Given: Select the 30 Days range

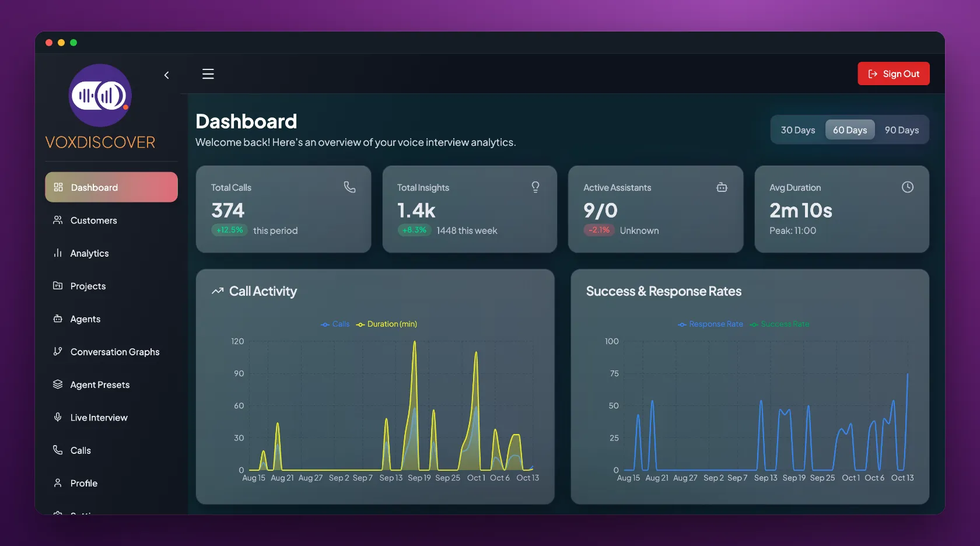Looking at the screenshot, I should tap(798, 130).
